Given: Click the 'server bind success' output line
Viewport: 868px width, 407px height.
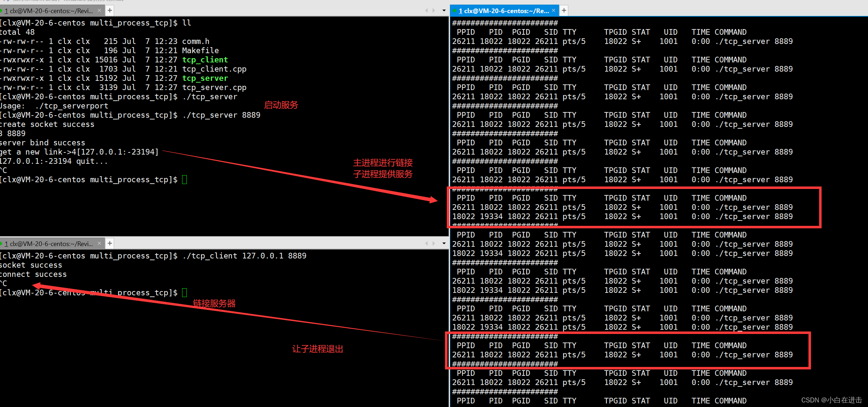Looking at the screenshot, I should tap(43, 143).
